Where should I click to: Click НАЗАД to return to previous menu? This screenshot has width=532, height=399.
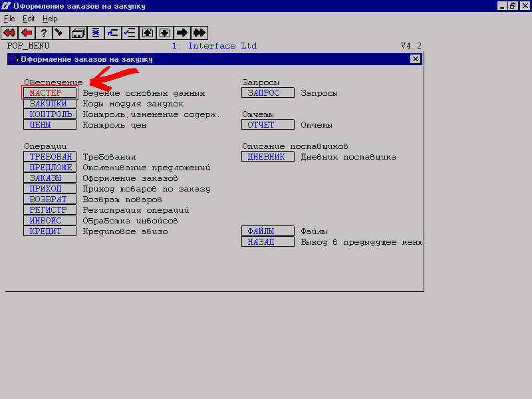[268, 241]
